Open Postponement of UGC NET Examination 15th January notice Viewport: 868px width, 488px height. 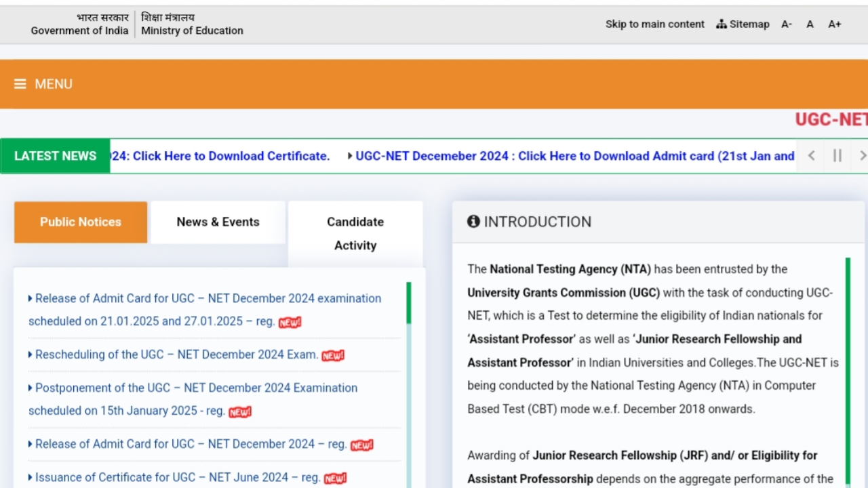tap(193, 399)
